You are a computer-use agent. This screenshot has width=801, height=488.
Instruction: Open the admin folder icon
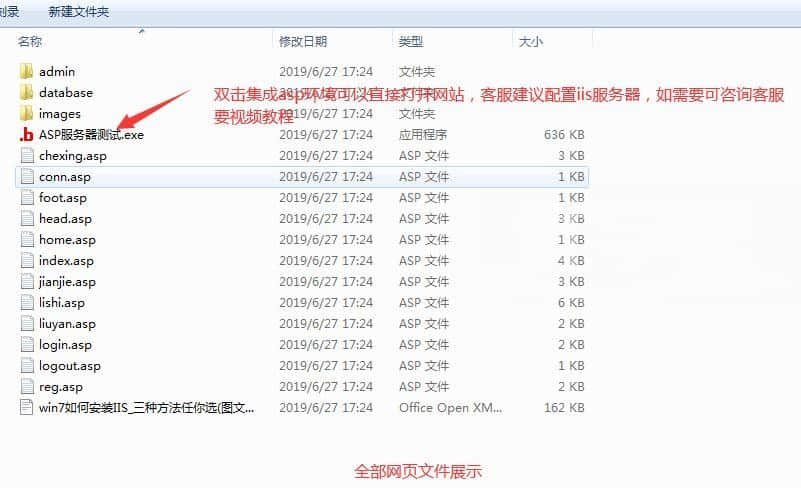coord(27,71)
